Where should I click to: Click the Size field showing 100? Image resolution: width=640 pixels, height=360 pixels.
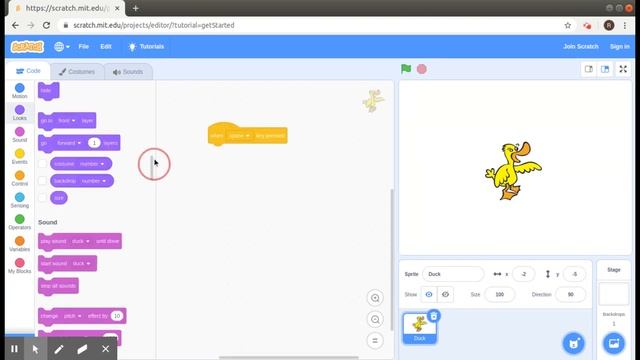point(500,294)
